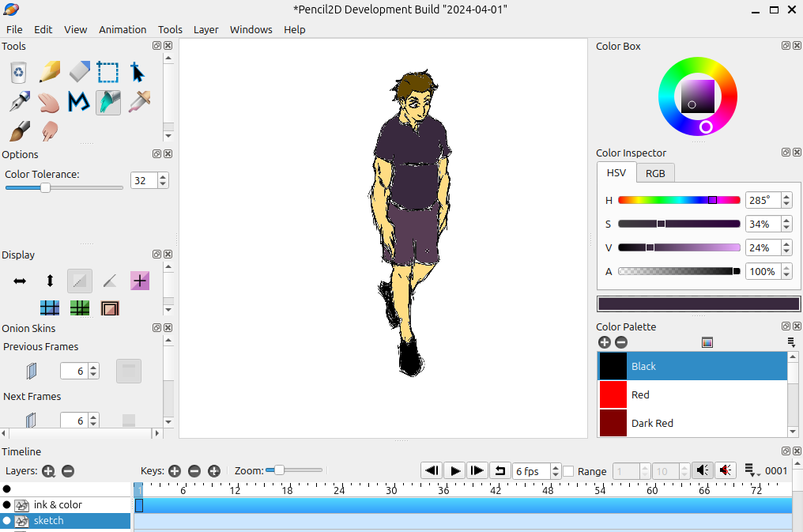The width and height of the screenshot is (803, 532).
Task: Select the Pen tool
Action: pyautogui.click(x=20, y=102)
